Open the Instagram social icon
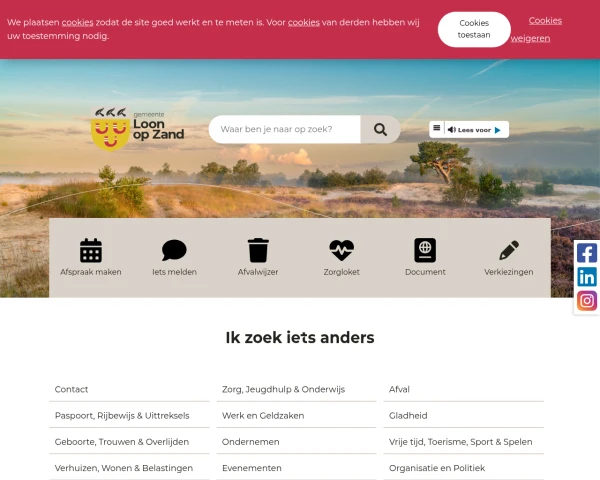 587,300
